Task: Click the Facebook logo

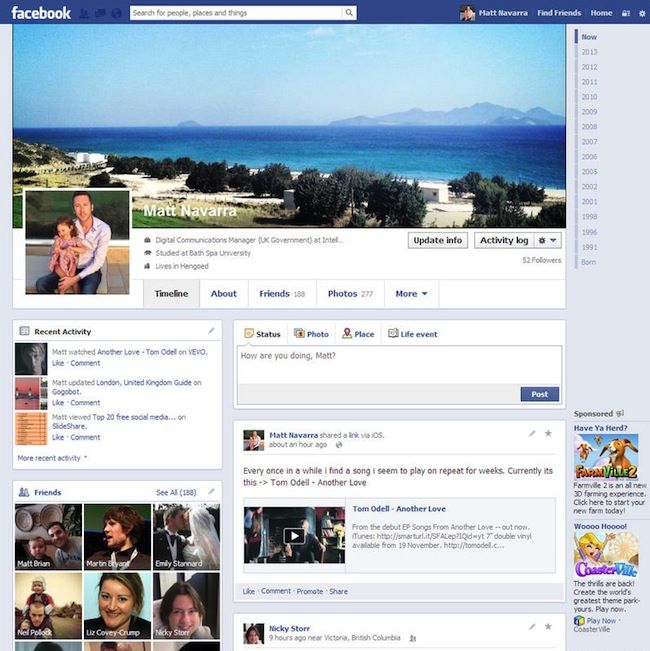Action: coord(41,13)
